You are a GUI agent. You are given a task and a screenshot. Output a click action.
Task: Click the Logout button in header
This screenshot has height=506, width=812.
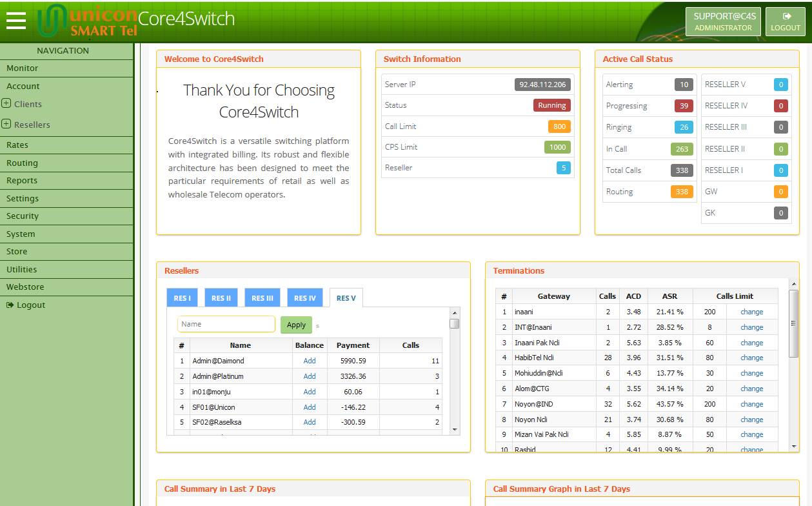point(785,21)
